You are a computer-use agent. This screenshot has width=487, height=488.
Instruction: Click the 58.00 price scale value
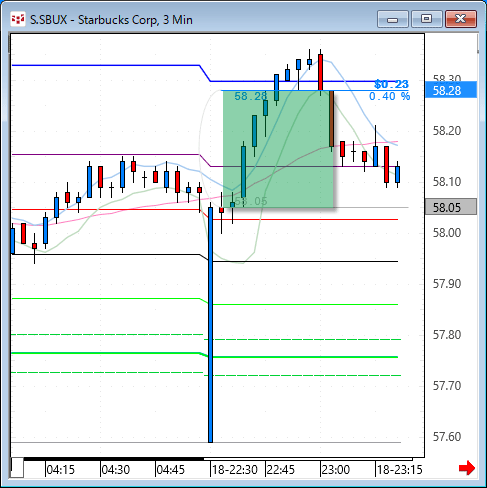(x=447, y=233)
